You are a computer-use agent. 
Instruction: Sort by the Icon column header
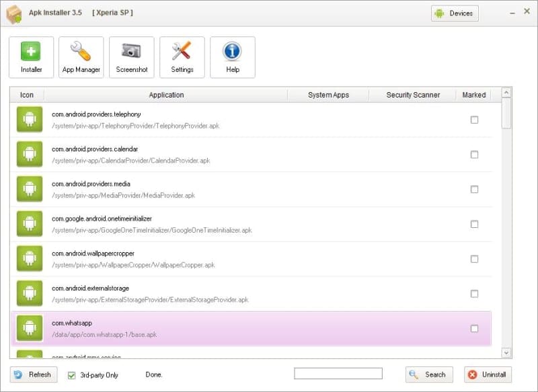point(27,95)
